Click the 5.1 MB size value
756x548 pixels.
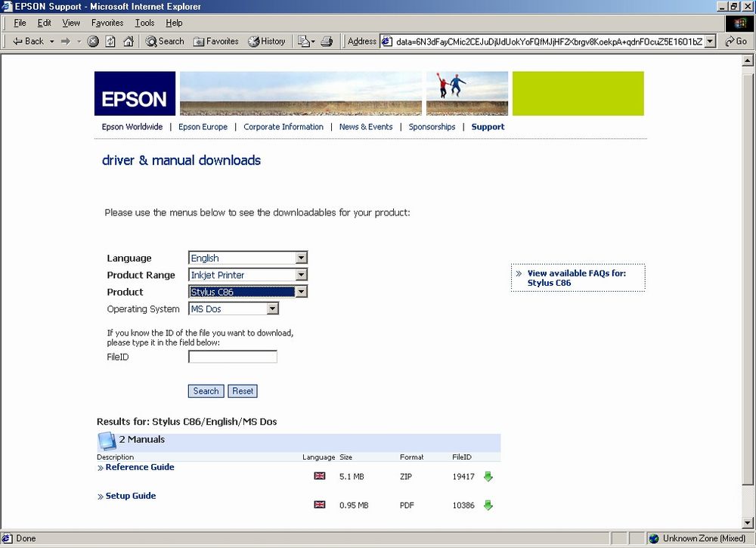(x=352, y=477)
